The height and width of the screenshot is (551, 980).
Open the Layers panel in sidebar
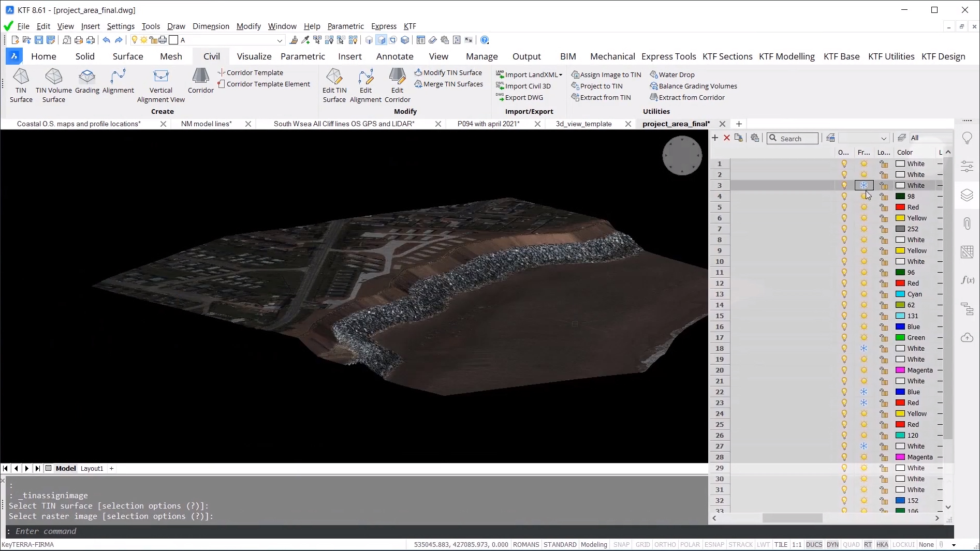click(967, 195)
